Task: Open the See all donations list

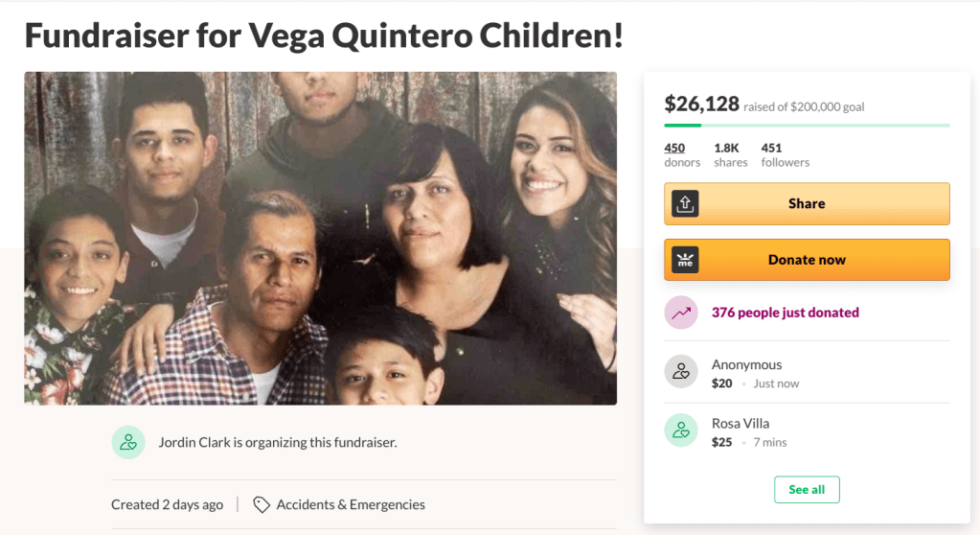Action: (807, 489)
